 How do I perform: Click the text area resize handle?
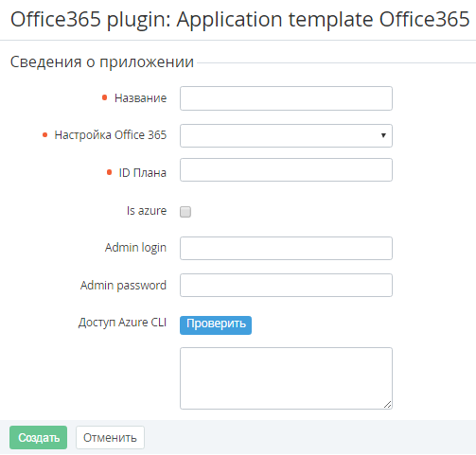point(388,405)
